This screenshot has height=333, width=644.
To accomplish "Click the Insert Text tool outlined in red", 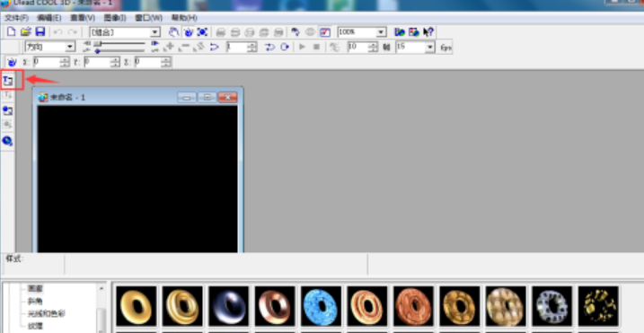I will tap(8, 81).
